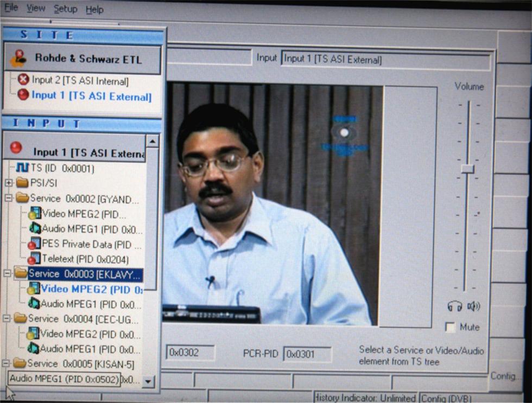Image resolution: width=532 pixels, height=403 pixels.
Task: Select Input 1 [TS ASI External] in the Site panel
Action: (91, 96)
